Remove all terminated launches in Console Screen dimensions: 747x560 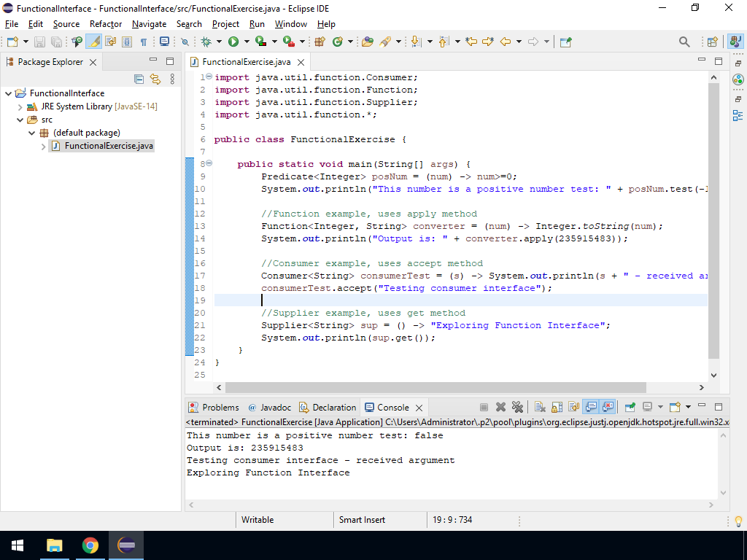pos(518,408)
